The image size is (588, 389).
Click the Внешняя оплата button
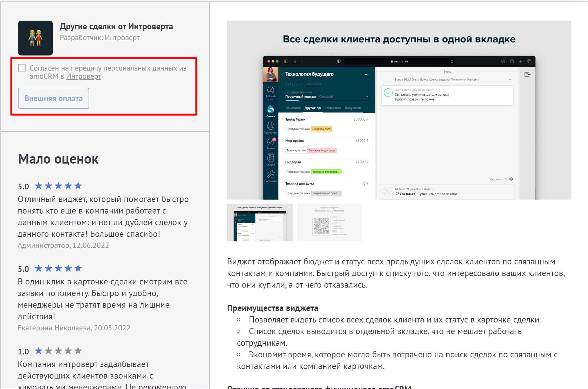coord(53,98)
